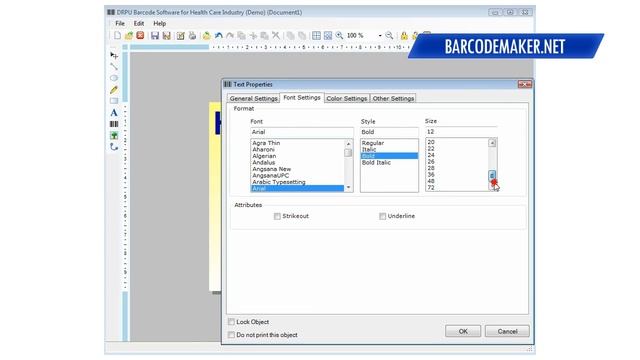The width and height of the screenshot is (640, 360).
Task: Select the Ellipse drawing tool
Action: tap(114, 78)
